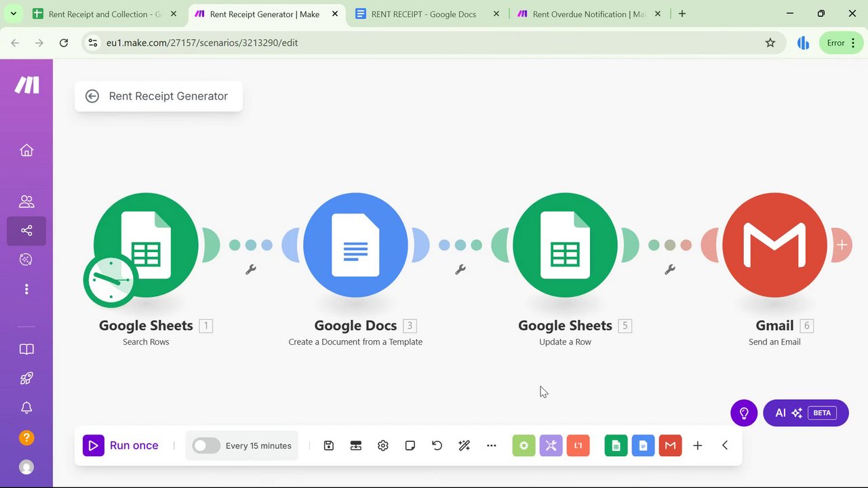Auto-align modules with the magic wand

(465, 445)
